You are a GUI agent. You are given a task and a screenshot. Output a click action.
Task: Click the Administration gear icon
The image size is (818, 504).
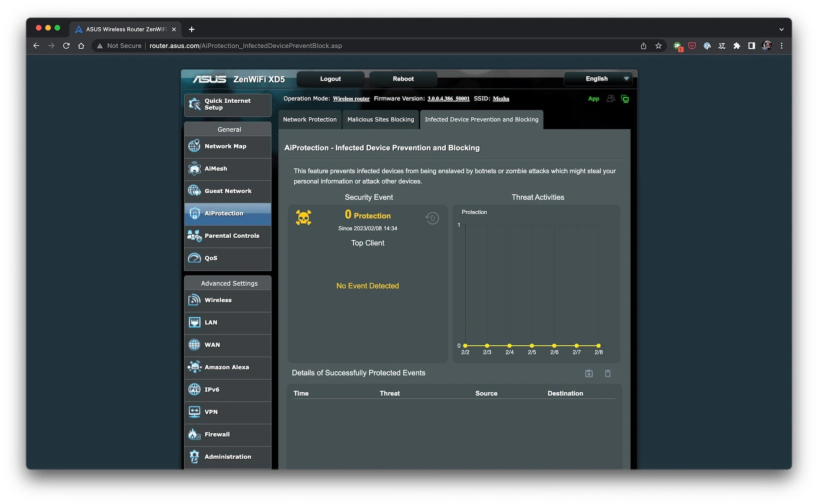click(x=195, y=457)
